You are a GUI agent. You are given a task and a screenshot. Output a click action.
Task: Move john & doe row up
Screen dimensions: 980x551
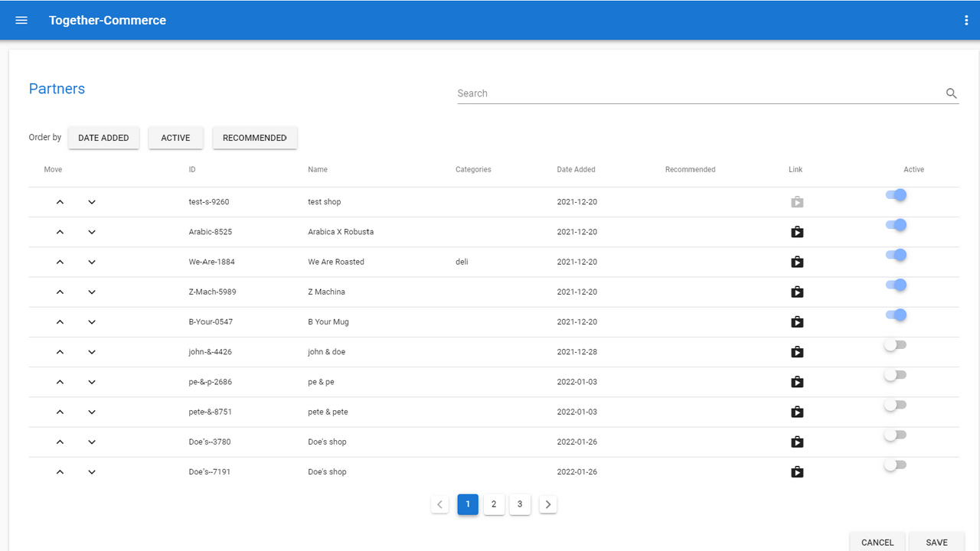60,352
